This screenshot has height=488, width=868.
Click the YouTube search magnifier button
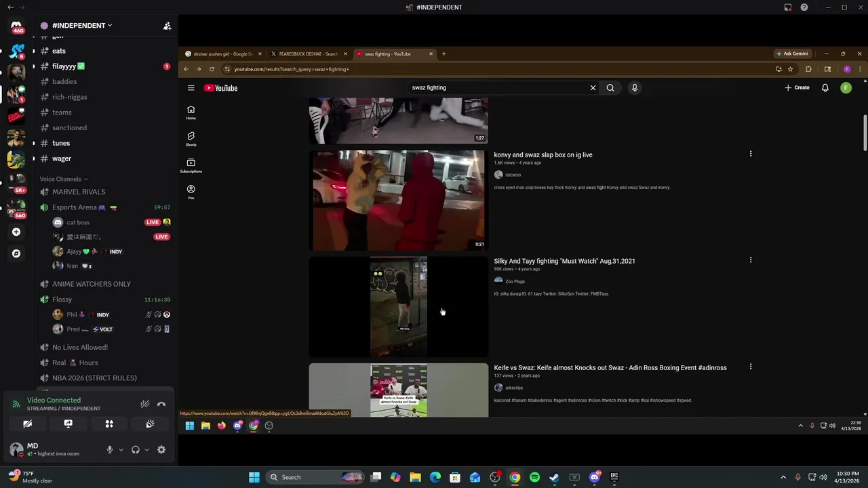610,87
